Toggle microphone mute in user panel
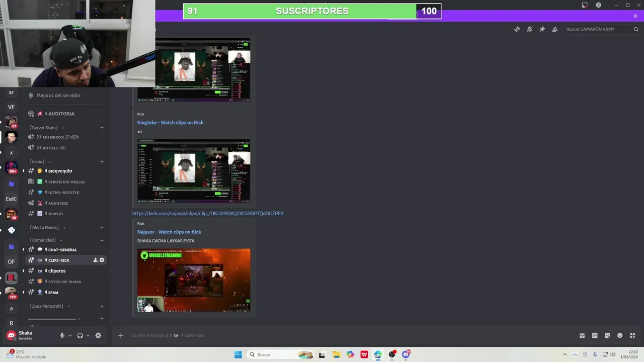The width and height of the screenshot is (644, 362). tap(62, 335)
